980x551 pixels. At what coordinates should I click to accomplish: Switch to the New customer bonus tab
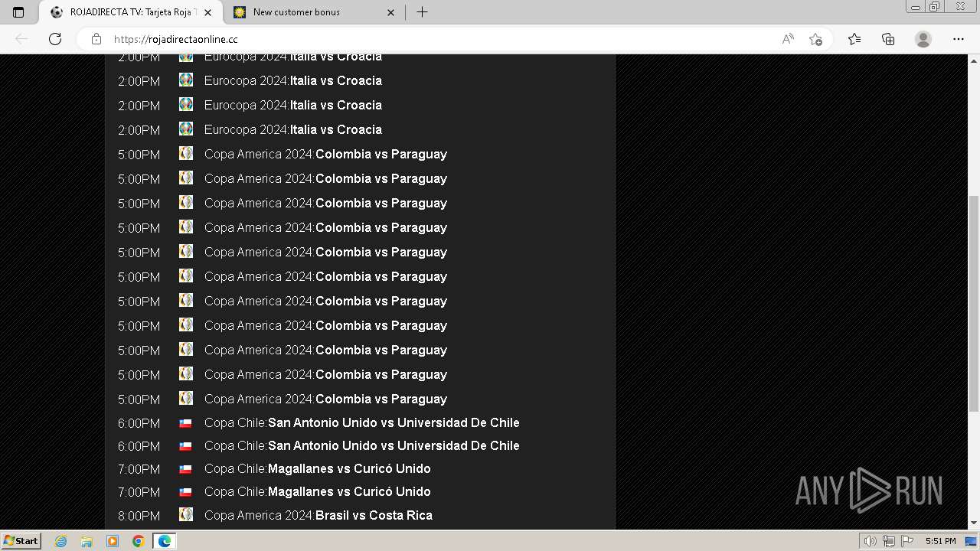(314, 12)
